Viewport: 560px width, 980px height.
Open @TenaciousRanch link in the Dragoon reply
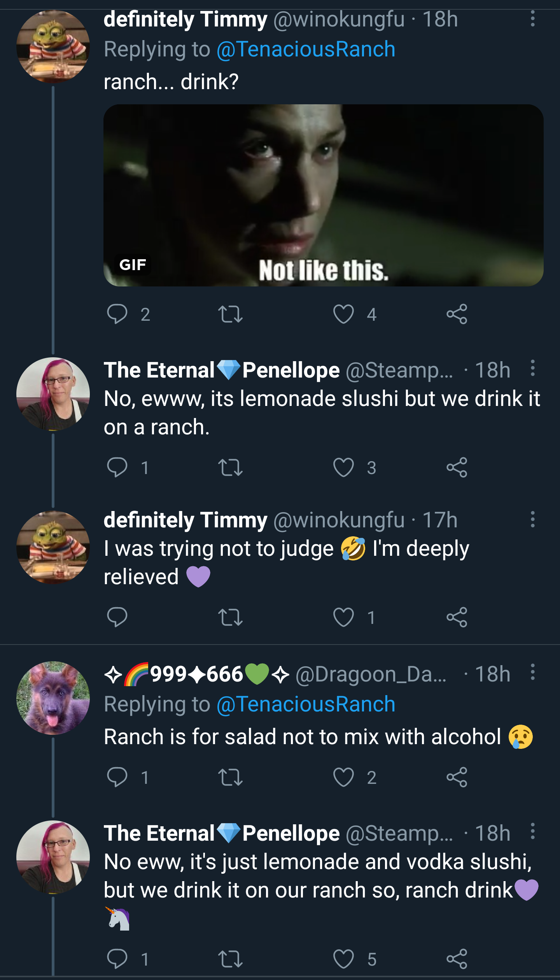[306, 704]
